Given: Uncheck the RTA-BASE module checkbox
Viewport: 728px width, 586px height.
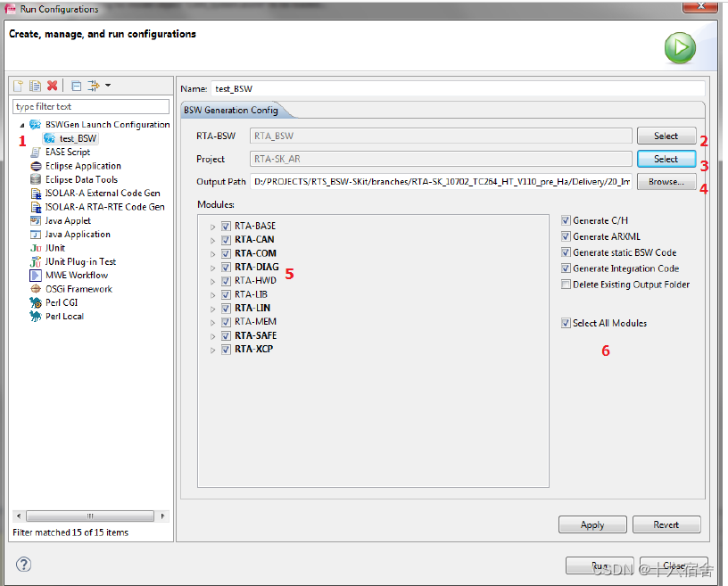Looking at the screenshot, I should [x=226, y=227].
